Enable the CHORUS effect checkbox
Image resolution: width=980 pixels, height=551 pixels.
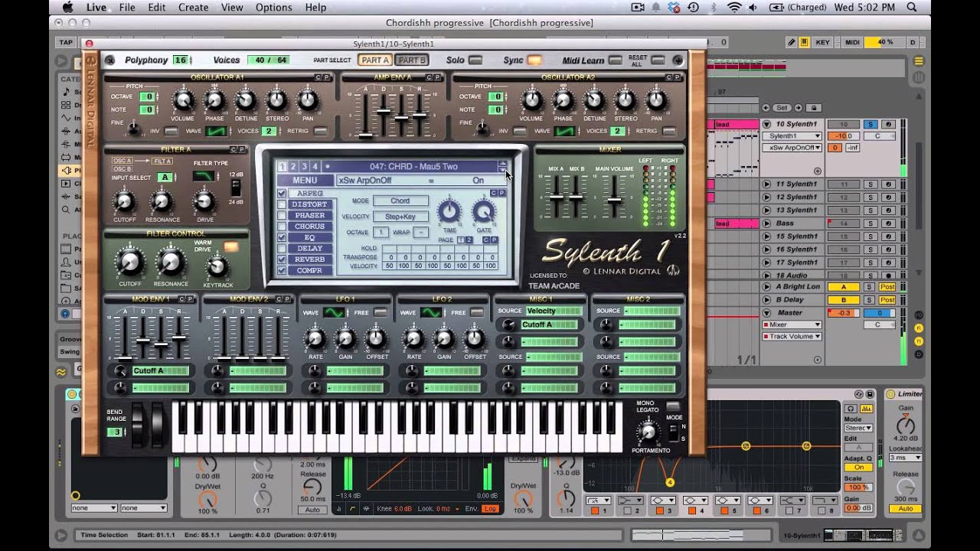282,227
